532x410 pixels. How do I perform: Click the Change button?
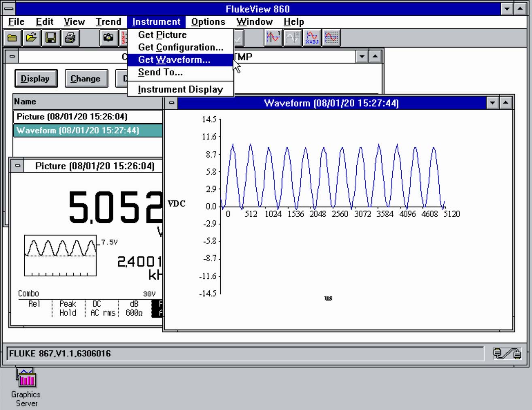pos(86,79)
